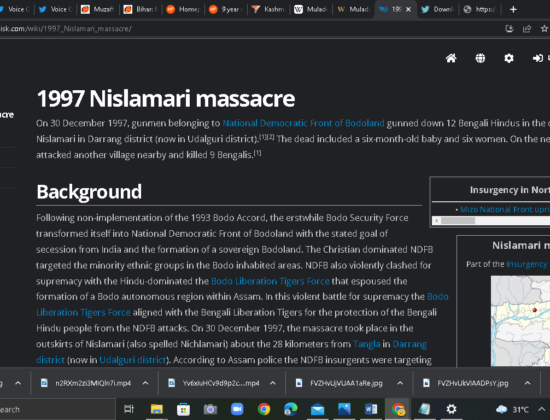Click the browser address bar URL
The width and height of the screenshot is (550, 420).
click(x=66, y=29)
